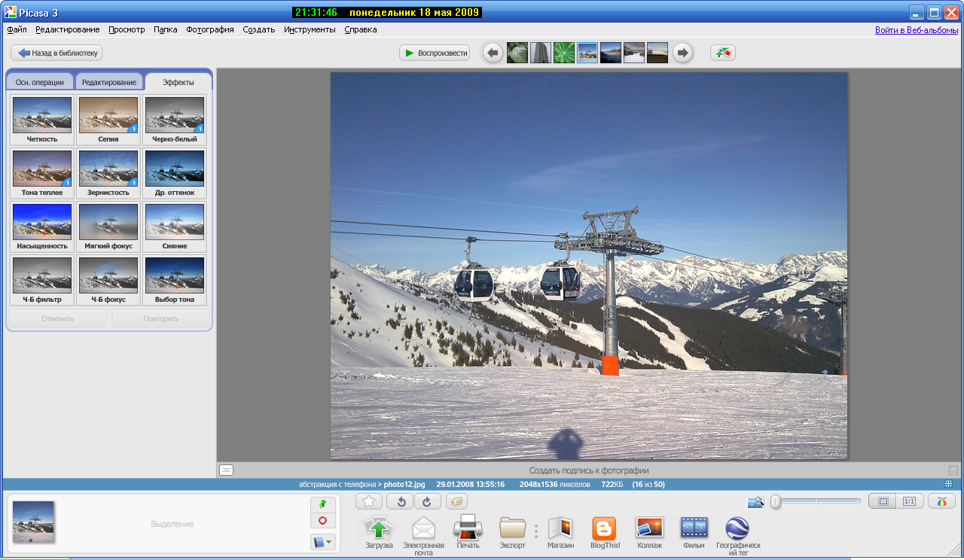Viewport: 964px width, 560px height.
Task: Create a Коллаж collage
Action: 649,528
